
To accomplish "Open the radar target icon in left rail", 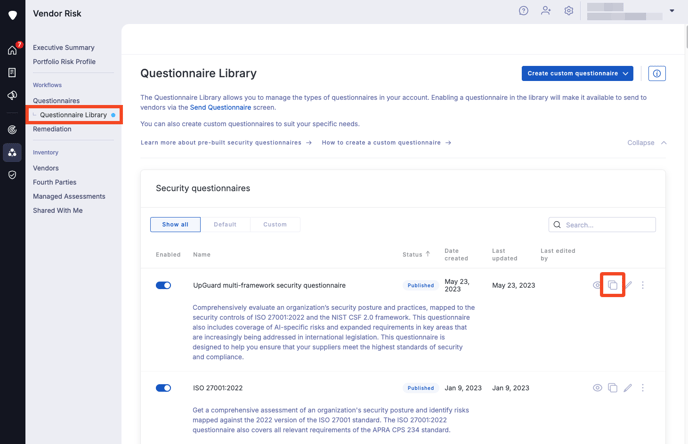I will coord(12,129).
